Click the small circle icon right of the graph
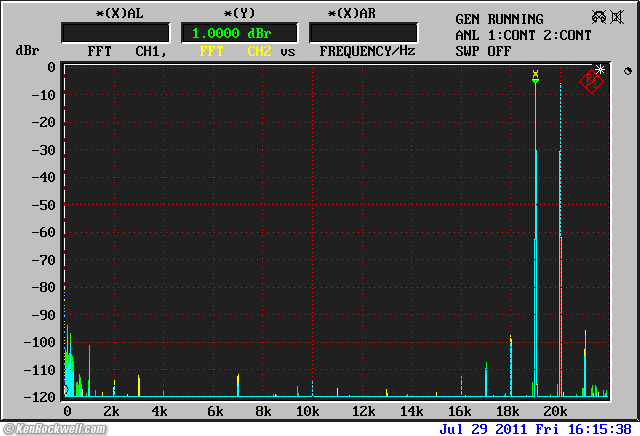This screenshot has width=640, height=436. tap(627, 71)
